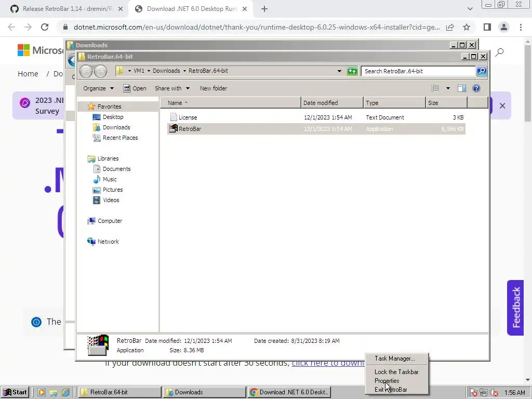Image resolution: width=532 pixels, height=399 pixels.
Task: Click Search RetroBar.64-bit input field
Action: tap(418, 71)
